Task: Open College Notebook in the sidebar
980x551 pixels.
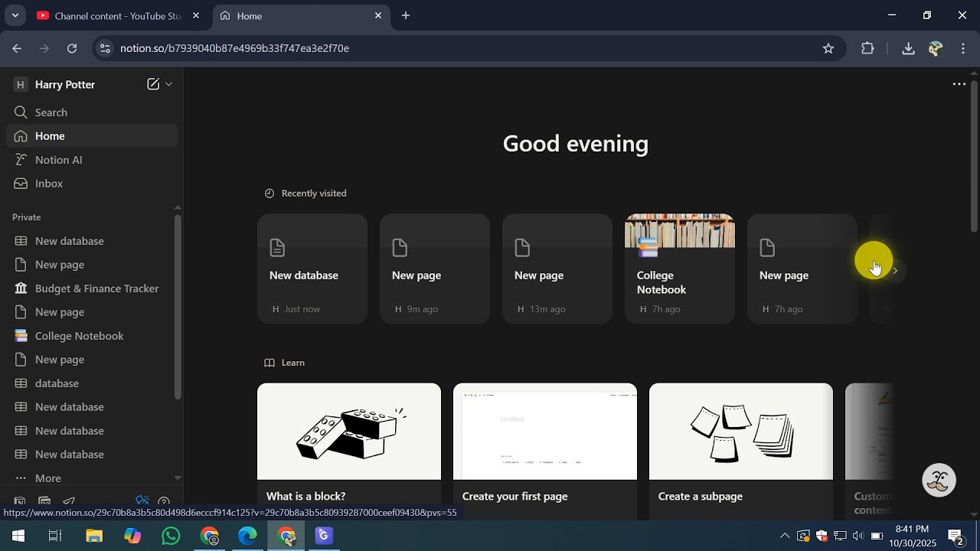Action: (92, 336)
